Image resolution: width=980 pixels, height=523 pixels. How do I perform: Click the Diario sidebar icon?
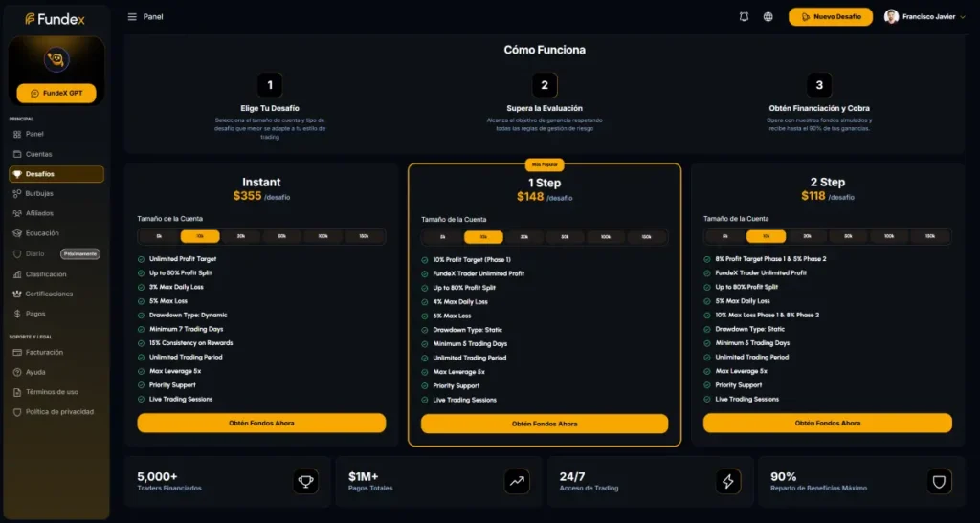coord(17,254)
